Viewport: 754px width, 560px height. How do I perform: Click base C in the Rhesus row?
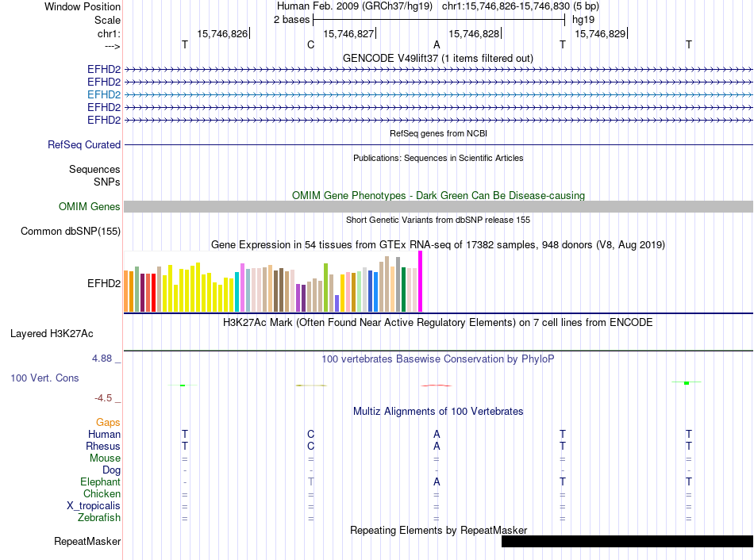(310, 446)
